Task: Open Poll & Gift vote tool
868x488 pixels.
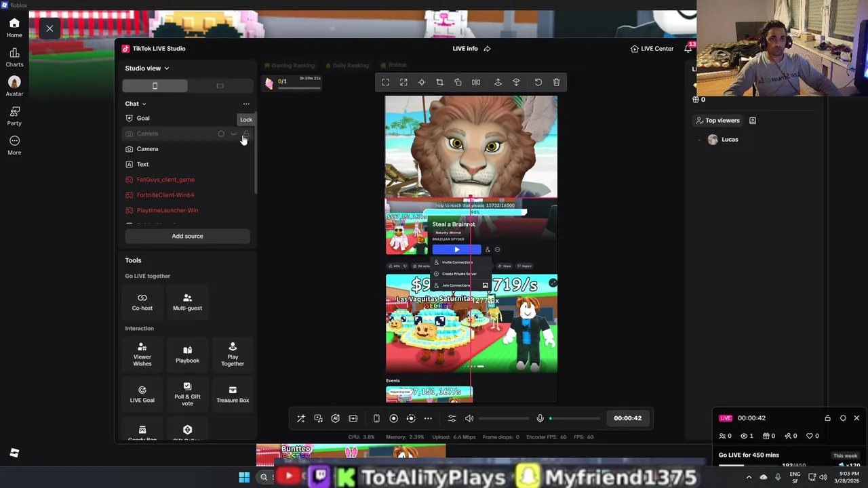Action: (187, 394)
